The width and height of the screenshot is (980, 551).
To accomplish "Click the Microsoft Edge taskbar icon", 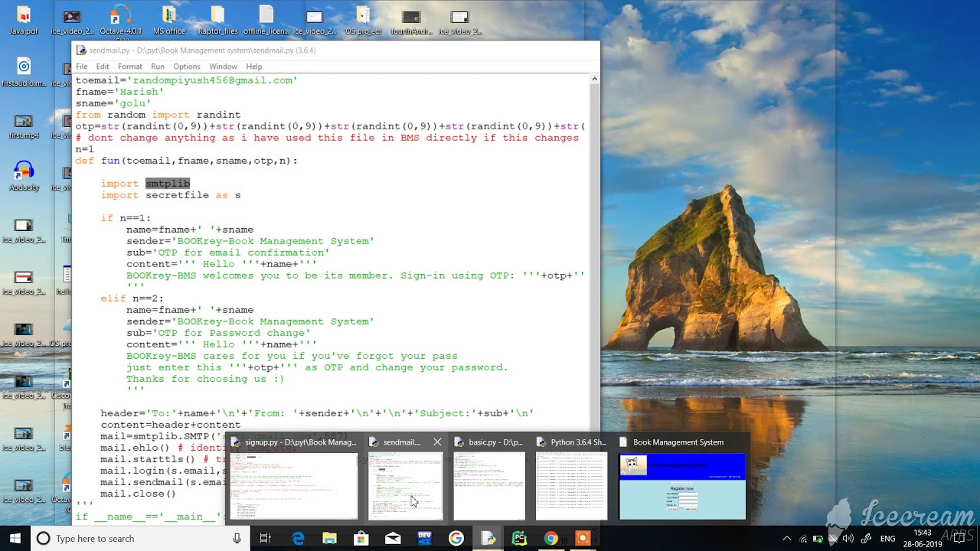I will click(x=298, y=539).
